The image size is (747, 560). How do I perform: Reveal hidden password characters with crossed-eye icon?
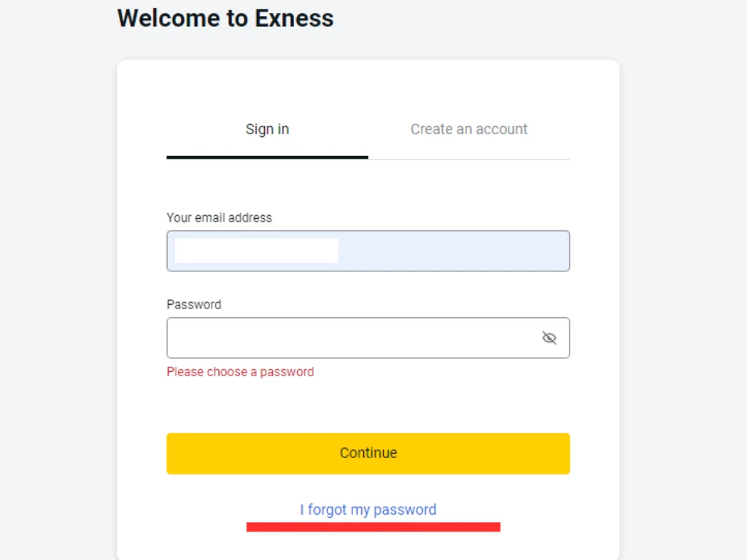[549, 338]
